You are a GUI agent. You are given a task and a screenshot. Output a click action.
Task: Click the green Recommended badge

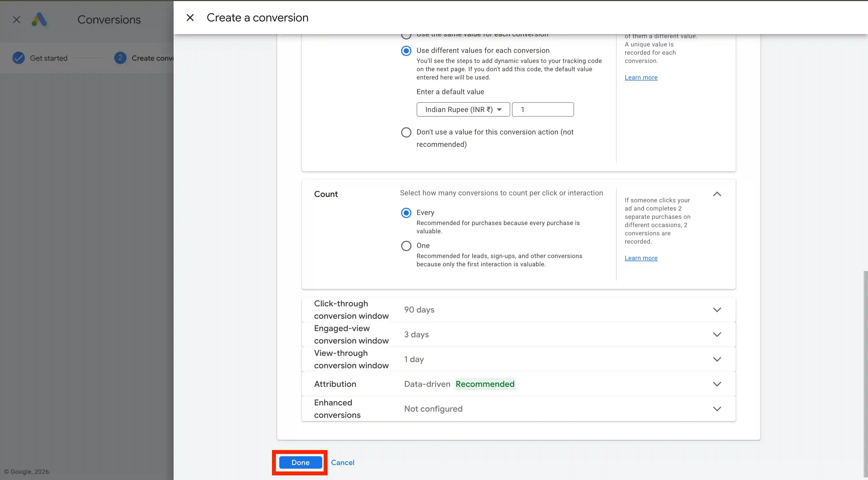point(485,384)
